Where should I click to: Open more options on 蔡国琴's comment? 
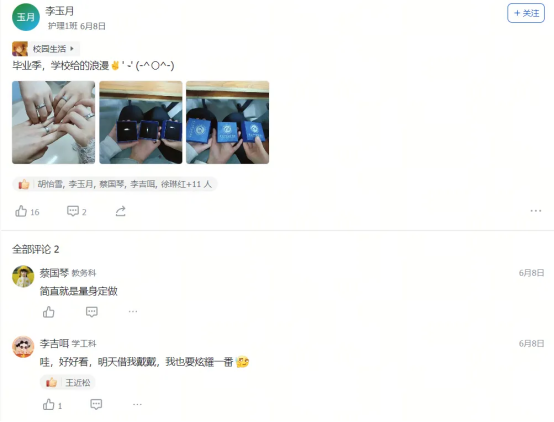pos(133,311)
